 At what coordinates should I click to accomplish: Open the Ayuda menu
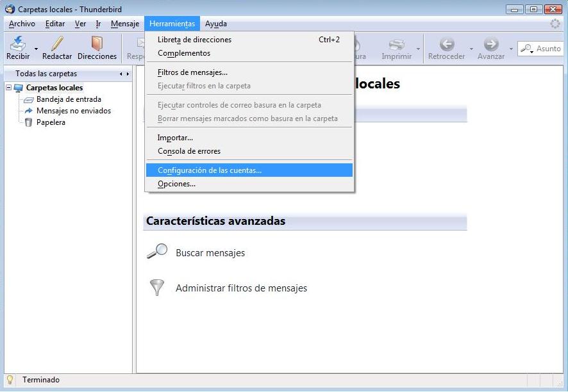(216, 24)
